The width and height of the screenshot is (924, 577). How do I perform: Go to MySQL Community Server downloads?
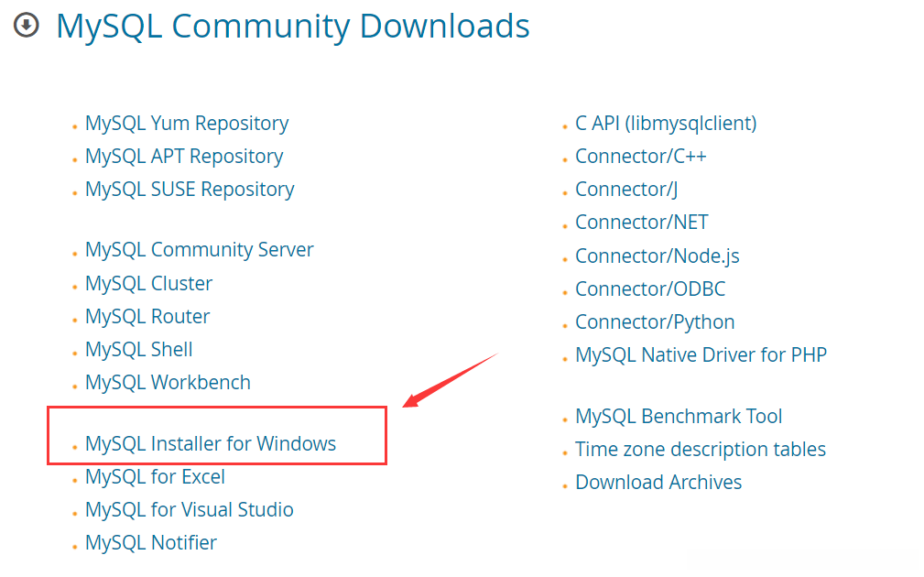point(200,250)
